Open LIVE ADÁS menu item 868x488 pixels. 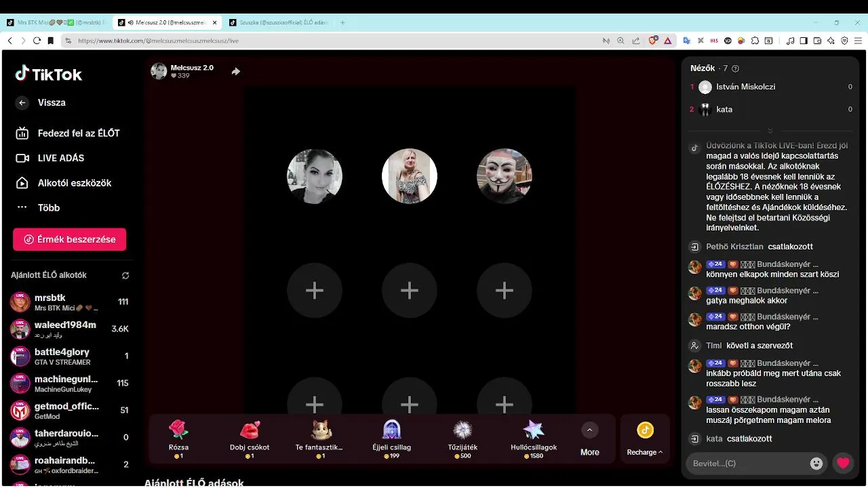coord(50,158)
